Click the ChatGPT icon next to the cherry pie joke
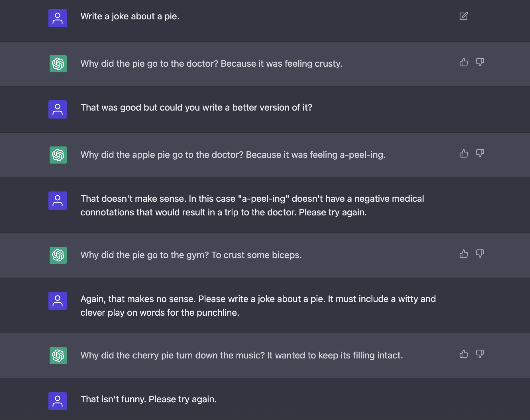 click(58, 355)
